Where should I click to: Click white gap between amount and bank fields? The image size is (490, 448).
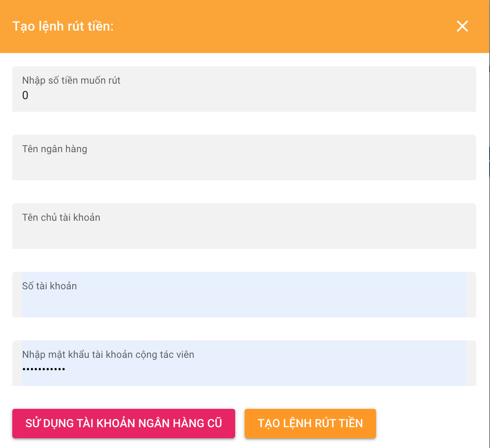click(245, 123)
